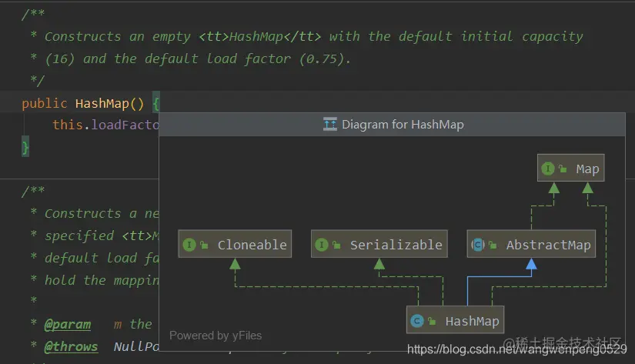The image size is (635, 364).
Task: Click the blue class icon on HashMap
Action: pos(417,321)
